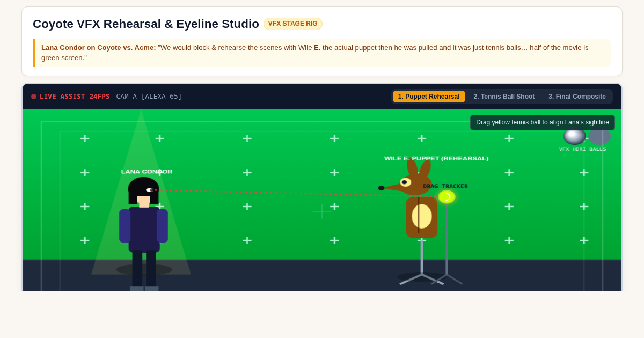Click the puppet's tripod stand base
The height and width of the screenshot is (338, 644).
[422, 278]
